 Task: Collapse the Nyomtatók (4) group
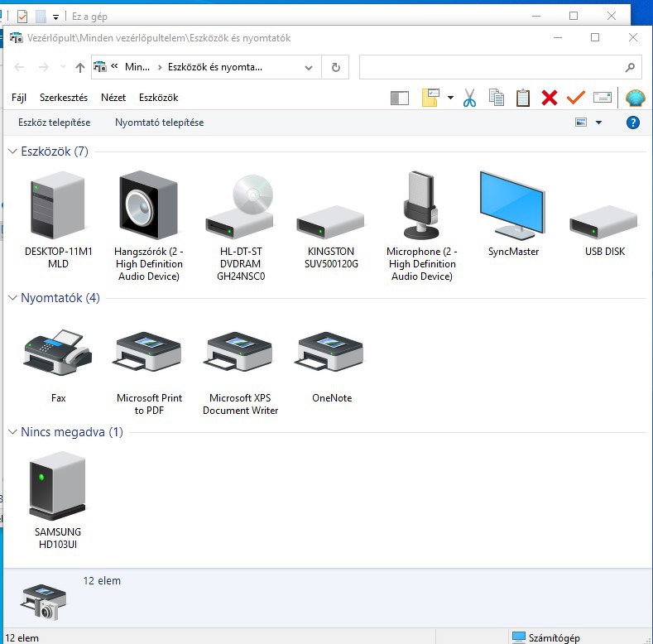click(x=12, y=298)
